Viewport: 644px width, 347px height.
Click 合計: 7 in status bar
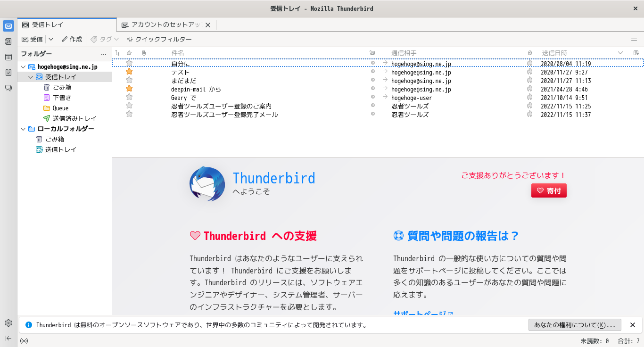point(629,341)
